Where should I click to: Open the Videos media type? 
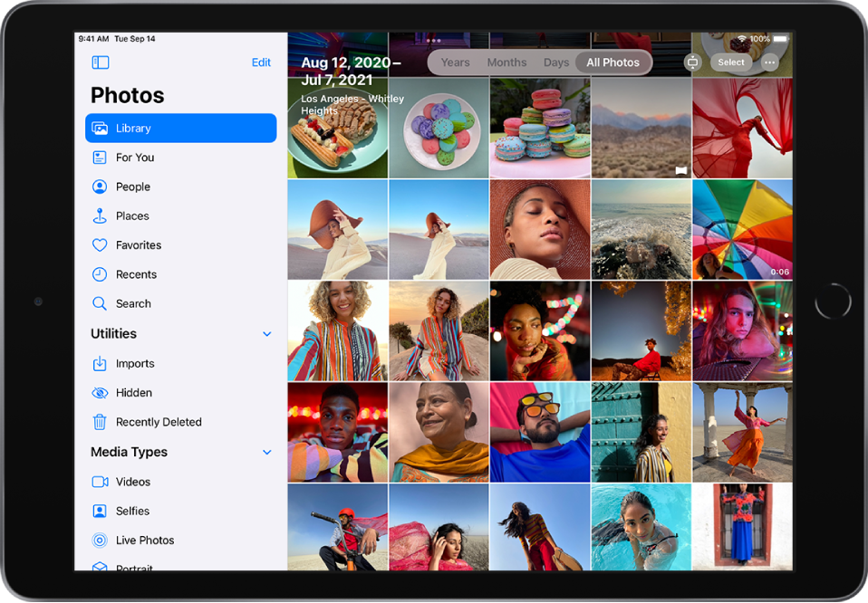(x=132, y=482)
